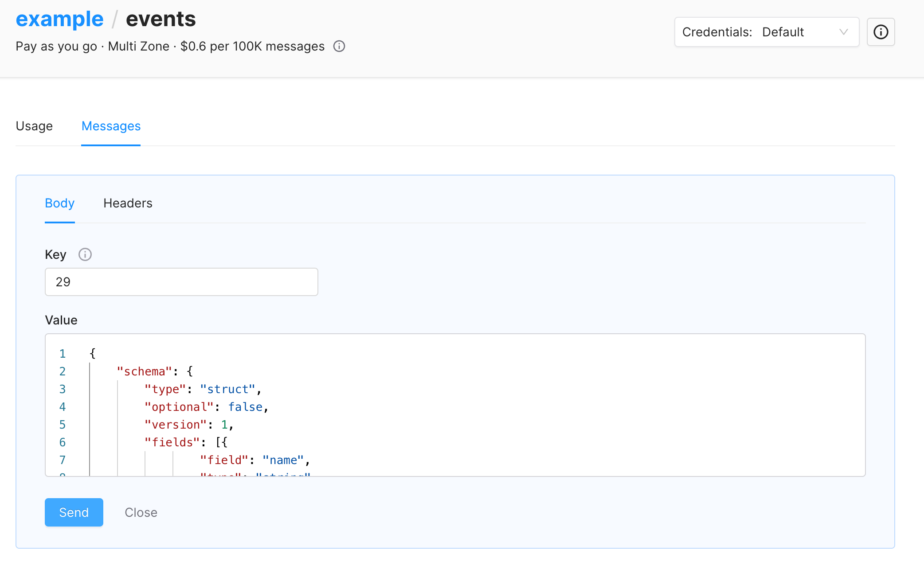Click the chevron on the Credentials selector
The width and height of the screenshot is (924, 562).
click(843, 32)
